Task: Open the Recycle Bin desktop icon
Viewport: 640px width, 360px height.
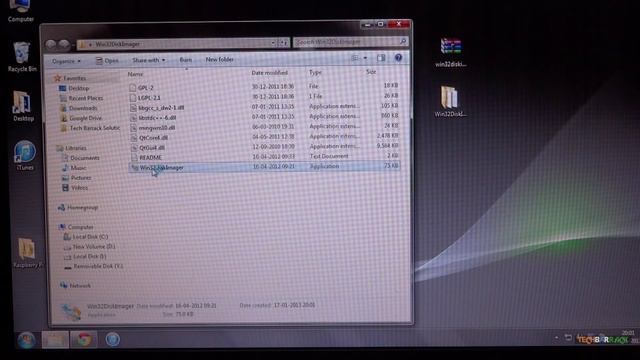Action: point(22,56)
